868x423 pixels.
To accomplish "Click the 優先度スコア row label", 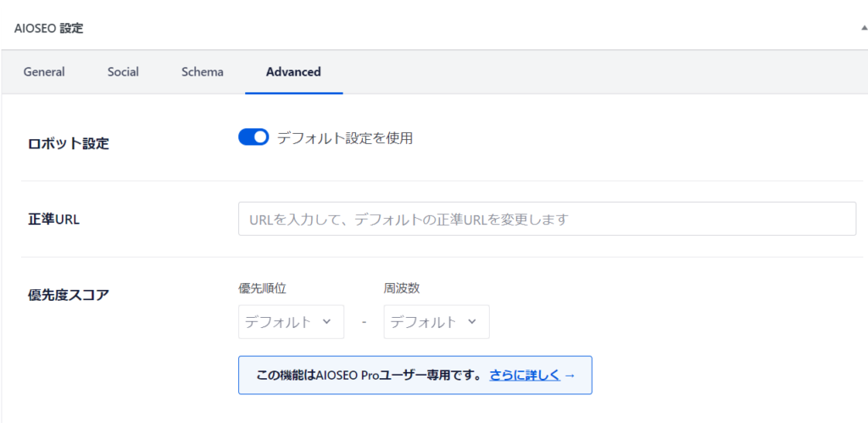I will 69,295.
